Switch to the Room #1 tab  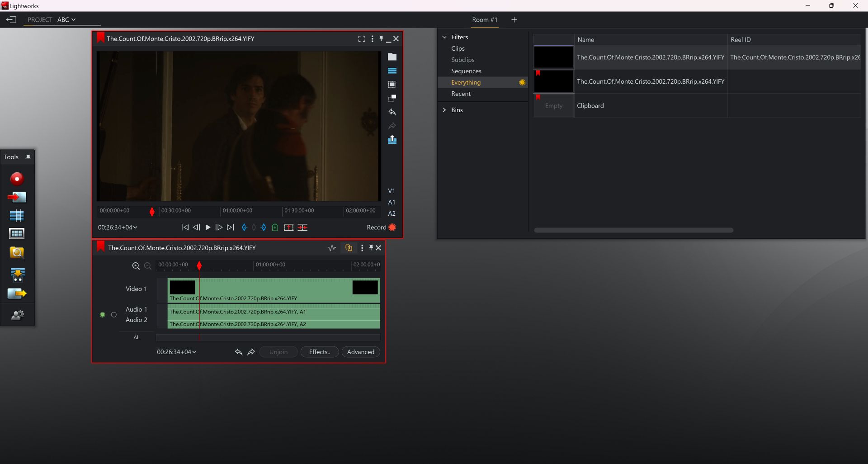click(485, 20)
